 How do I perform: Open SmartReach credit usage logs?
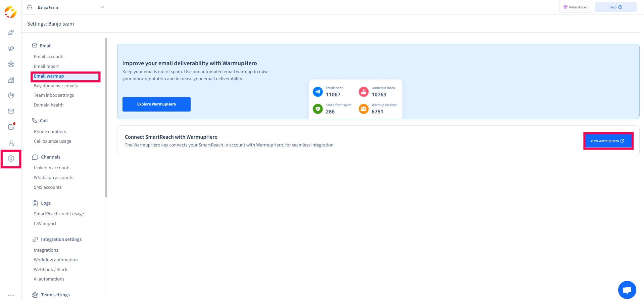59,214
